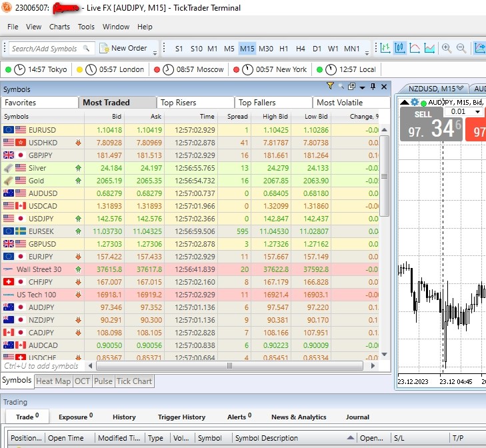The height and width of the screenshot is (448, 486).
Task: Open the Heat Map tab
Action: tap(53, 381)
